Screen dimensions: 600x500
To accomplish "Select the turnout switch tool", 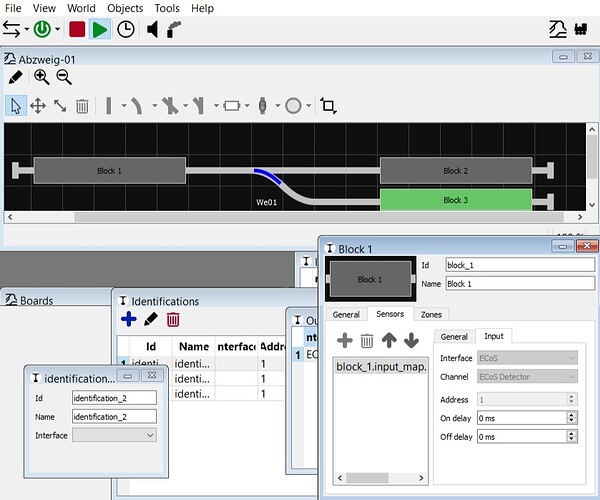I will click(x=199, y=106).
